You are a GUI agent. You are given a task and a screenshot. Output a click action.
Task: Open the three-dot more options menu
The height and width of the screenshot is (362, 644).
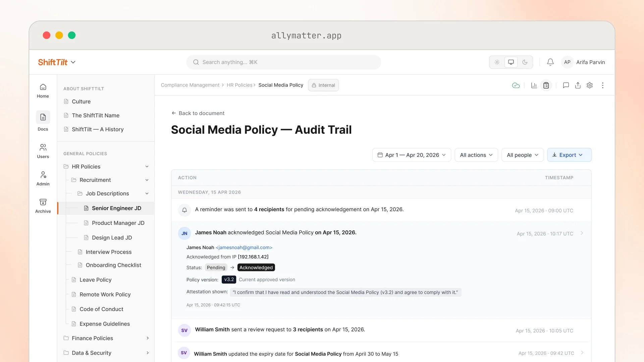point(603,85)
